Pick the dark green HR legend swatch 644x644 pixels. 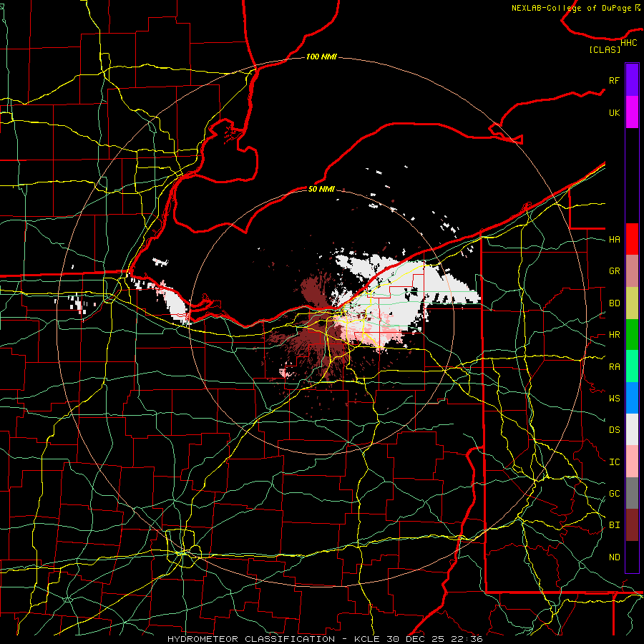coord(632,335)
